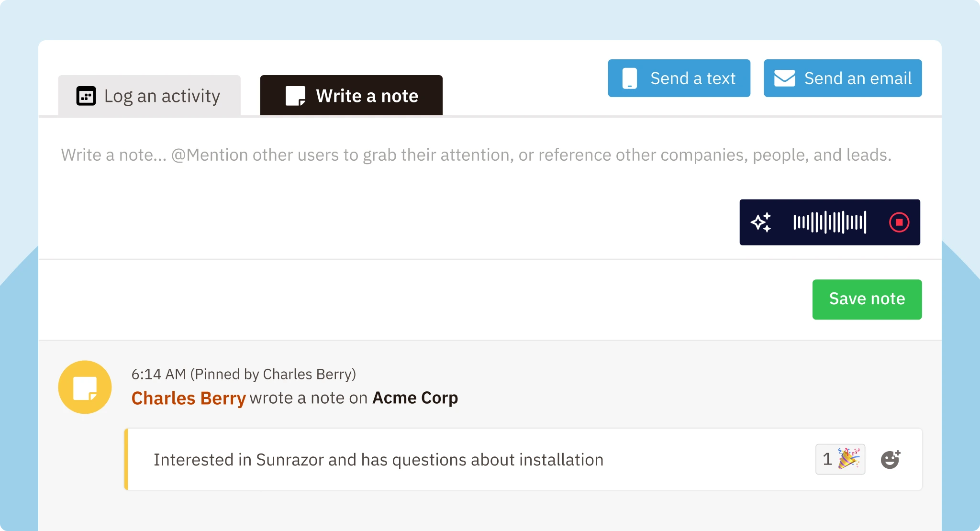980x531 pixels.
Task: Click the party popper reaction badge
Action: [840, 459]
